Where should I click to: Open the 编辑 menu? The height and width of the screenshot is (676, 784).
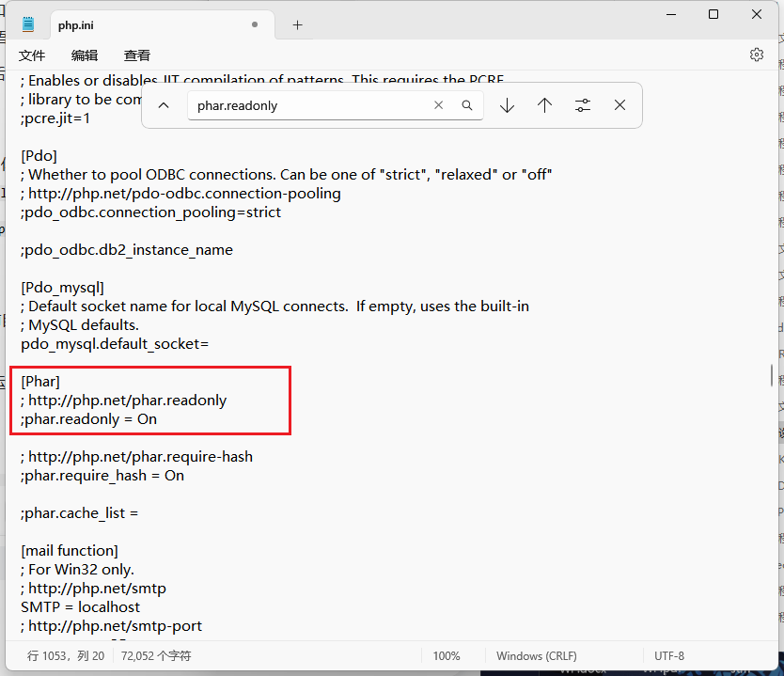[x=85, y=55]
